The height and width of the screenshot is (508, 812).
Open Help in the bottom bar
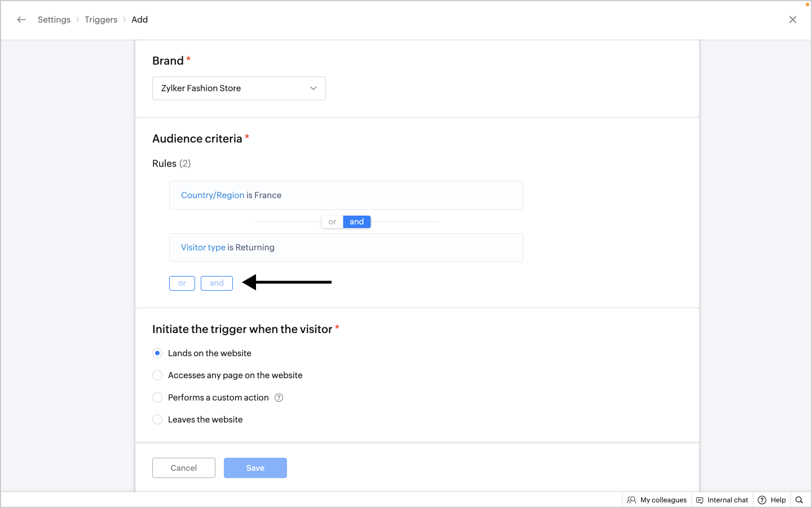(772, 500)
